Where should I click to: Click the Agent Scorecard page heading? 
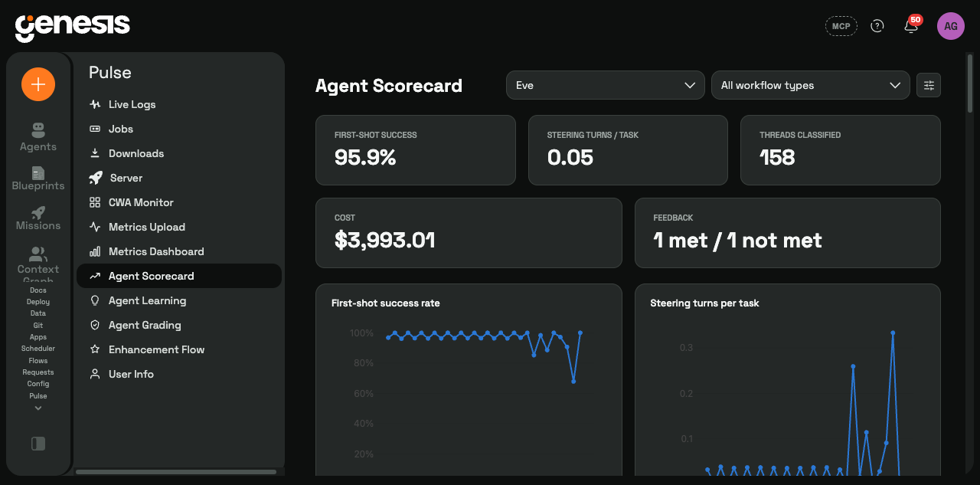coord(389,86)
